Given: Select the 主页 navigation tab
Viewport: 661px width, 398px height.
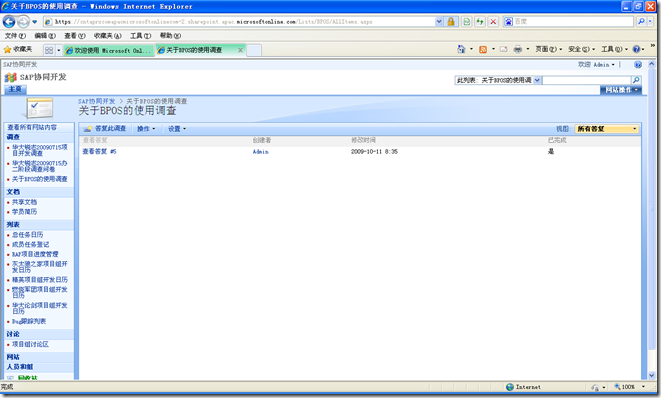Looking at the screenshot, I should 15,89.
